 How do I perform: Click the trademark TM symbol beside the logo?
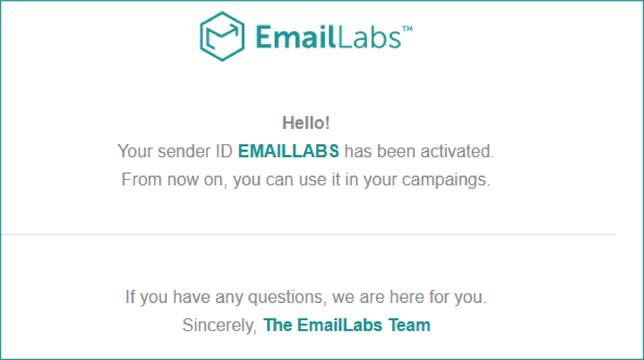pos(407,28)
